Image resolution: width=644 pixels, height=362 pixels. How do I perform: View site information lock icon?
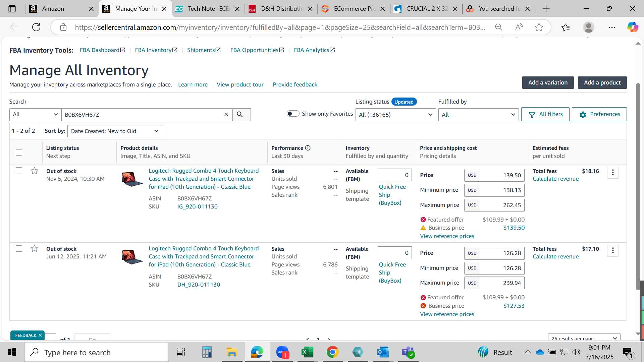63,27
